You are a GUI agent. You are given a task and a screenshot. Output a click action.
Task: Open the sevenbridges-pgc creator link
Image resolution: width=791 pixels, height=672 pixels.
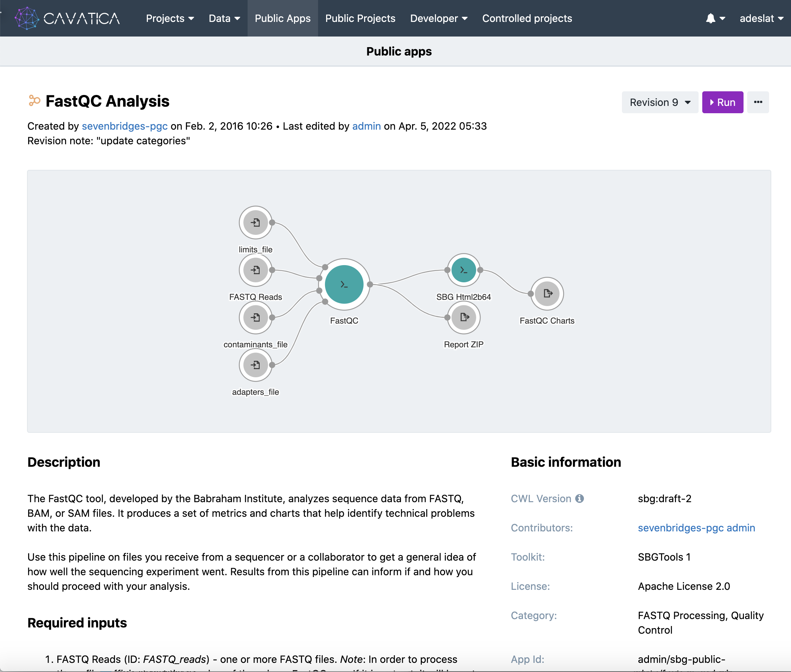[x=125, y=126]
